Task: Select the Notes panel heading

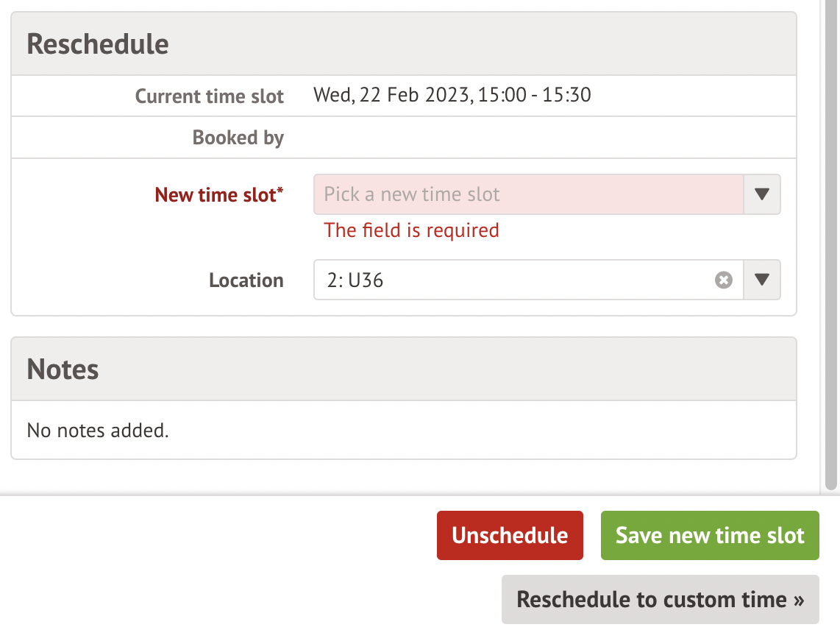Action: [63, 369]
